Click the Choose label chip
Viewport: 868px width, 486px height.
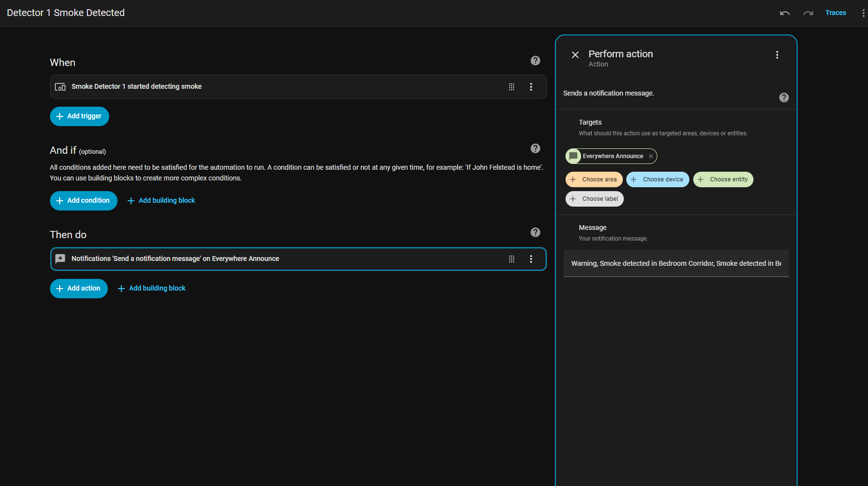(x=595, y=199)
